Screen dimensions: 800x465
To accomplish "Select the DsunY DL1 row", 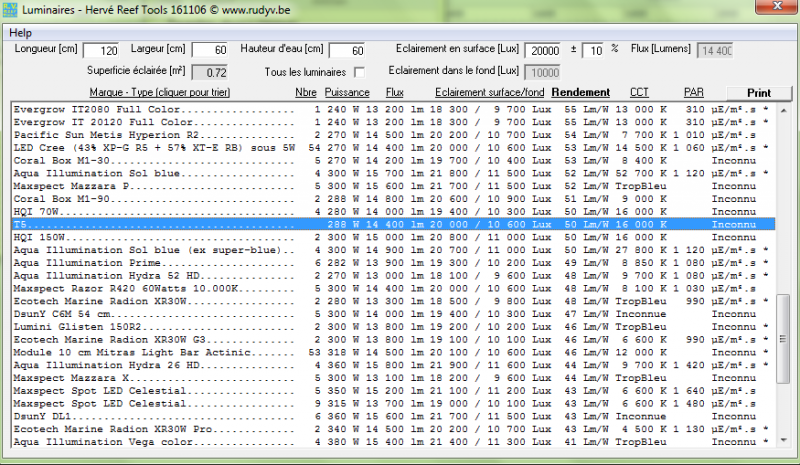I will click(x=393, y=416).
